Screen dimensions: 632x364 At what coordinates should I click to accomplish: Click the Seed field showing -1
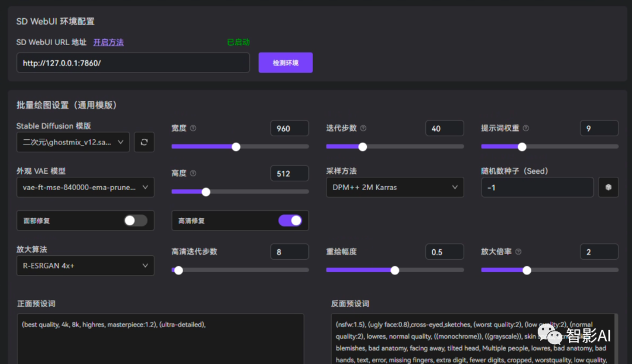click(x=537, y=187)
